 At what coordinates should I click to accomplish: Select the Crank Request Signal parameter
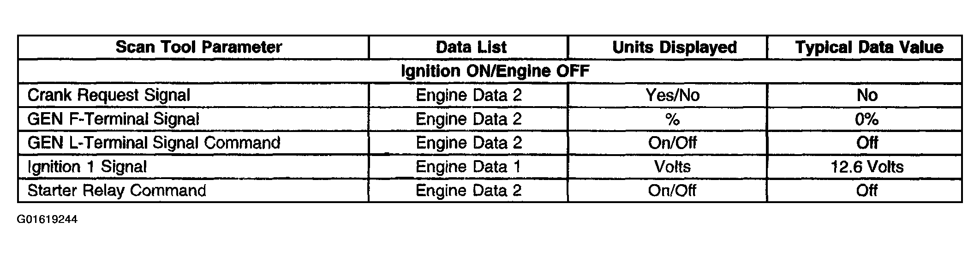pyautogui.click(x=108, y=95)
